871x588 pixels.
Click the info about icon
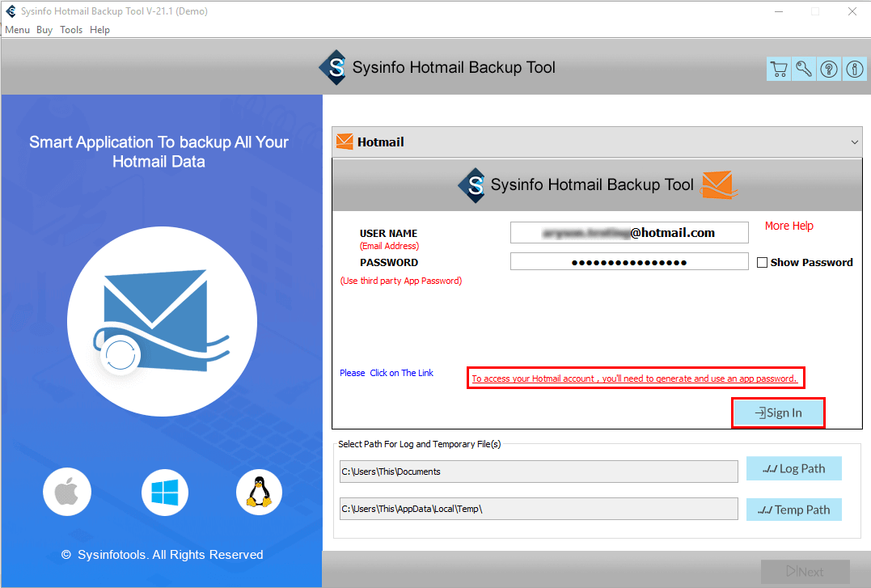click(854, 69)
